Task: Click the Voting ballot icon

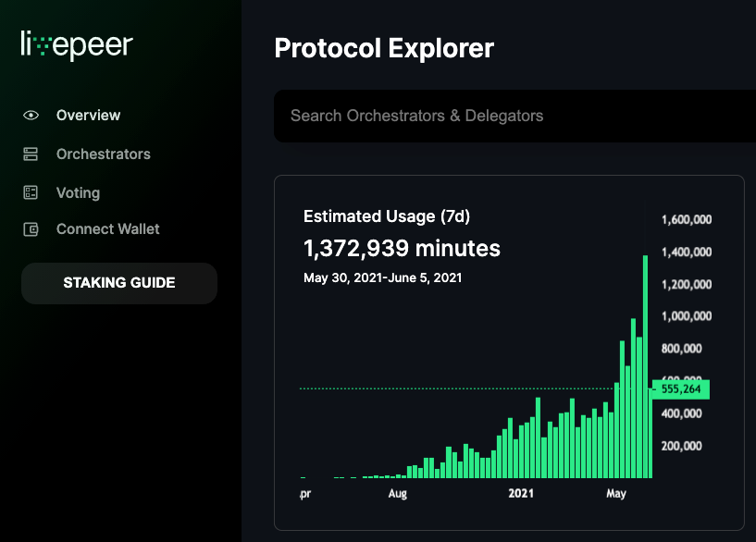Action: pos(31,192)
